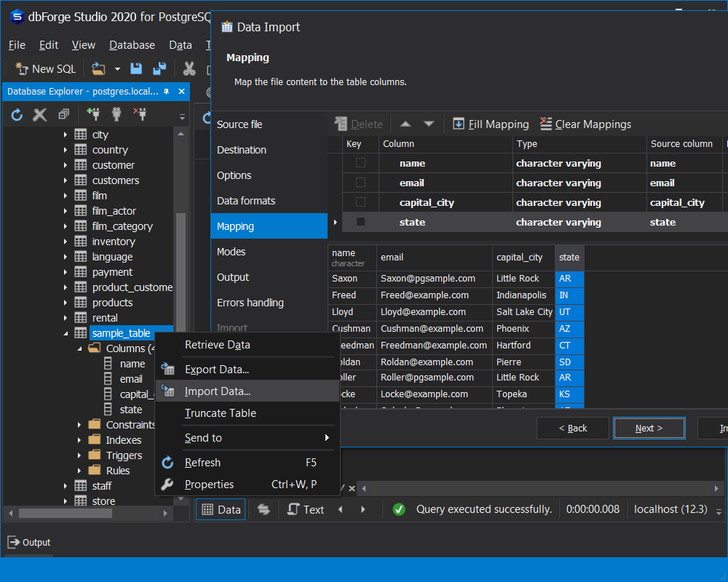
Task: Choose Truncate Table from the context menu
Action: (248, 413)
